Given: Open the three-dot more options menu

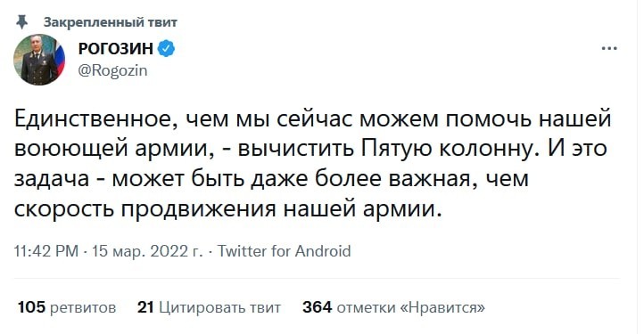Looking at the screenshot, I should click(x=609, y=48).
